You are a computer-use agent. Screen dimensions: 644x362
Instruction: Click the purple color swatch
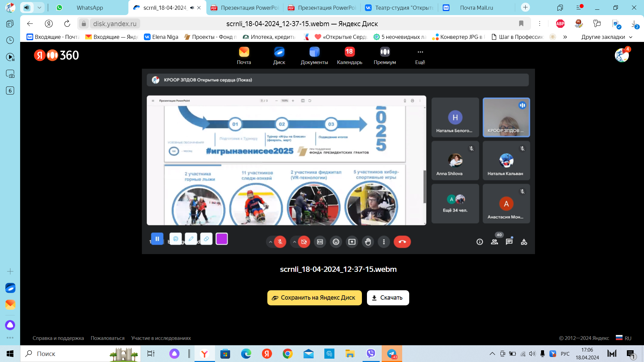coord(222,239)
